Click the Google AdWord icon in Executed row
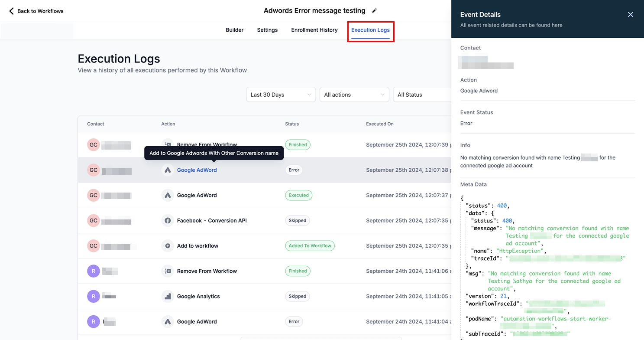This screenshot has width=644, height=340. coord(168,195)
